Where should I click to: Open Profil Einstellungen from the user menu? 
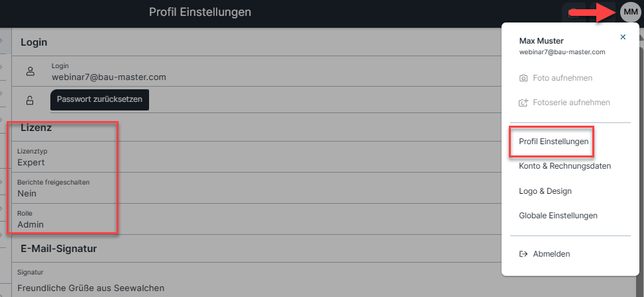tap(554, 142)
